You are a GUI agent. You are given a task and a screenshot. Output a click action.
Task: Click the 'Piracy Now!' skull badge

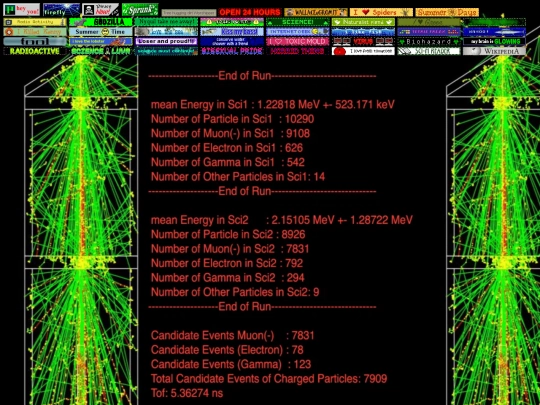click(101, 10)
